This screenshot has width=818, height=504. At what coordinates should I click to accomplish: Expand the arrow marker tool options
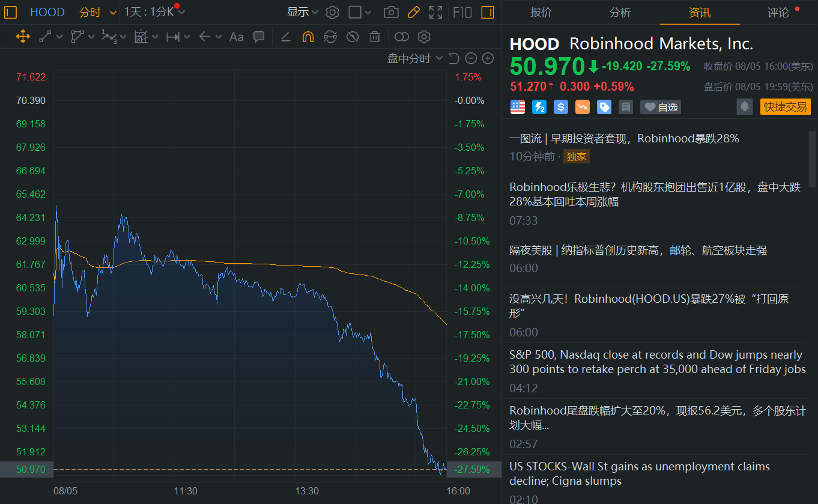coord(218,37)
